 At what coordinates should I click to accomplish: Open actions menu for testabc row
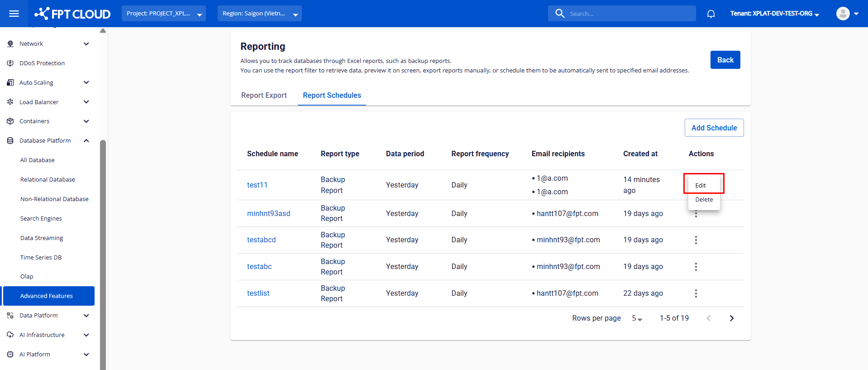click(696, 267)
